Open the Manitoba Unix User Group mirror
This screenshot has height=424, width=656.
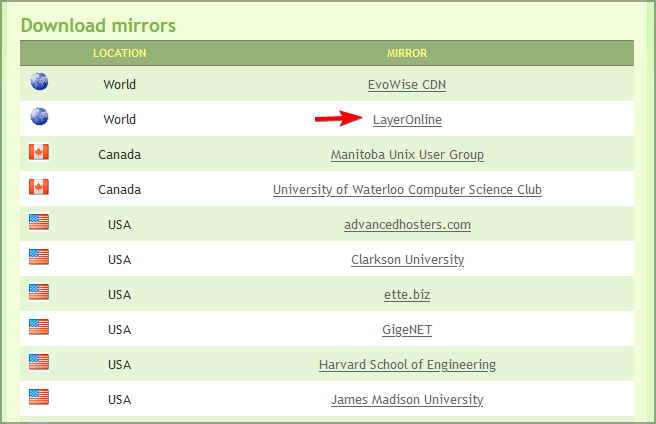click(407, 155)
